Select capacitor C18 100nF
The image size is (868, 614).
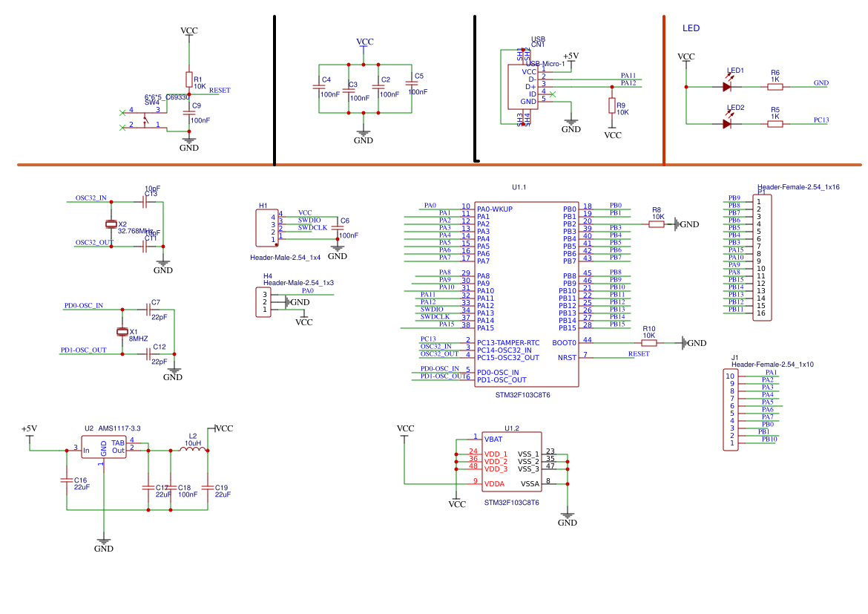[171, 488]
